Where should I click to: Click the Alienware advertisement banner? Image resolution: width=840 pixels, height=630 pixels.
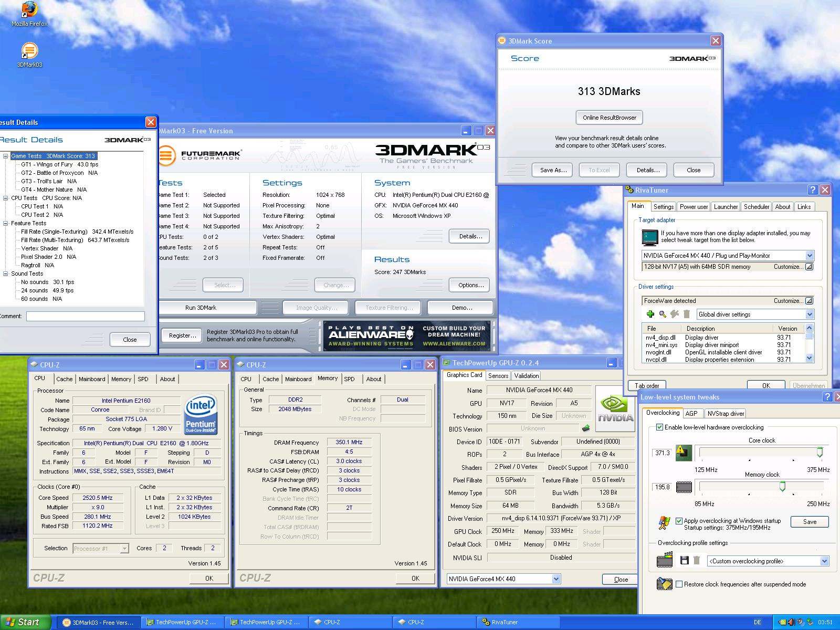pos(407,336)
